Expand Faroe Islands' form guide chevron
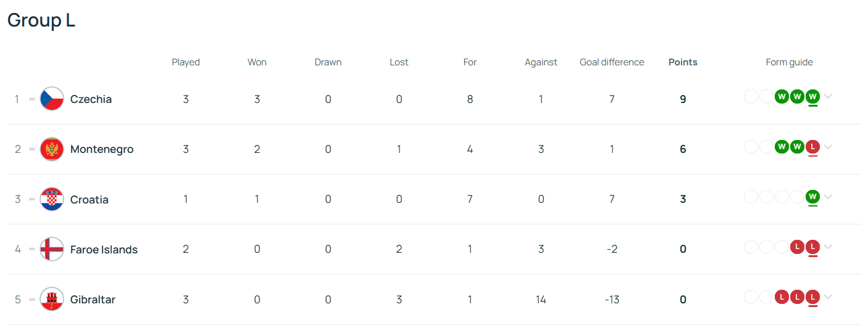 click(828, 247)
